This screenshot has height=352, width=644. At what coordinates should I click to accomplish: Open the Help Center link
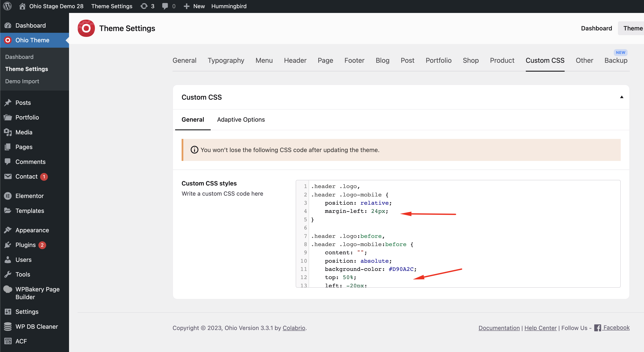point(540,328)
